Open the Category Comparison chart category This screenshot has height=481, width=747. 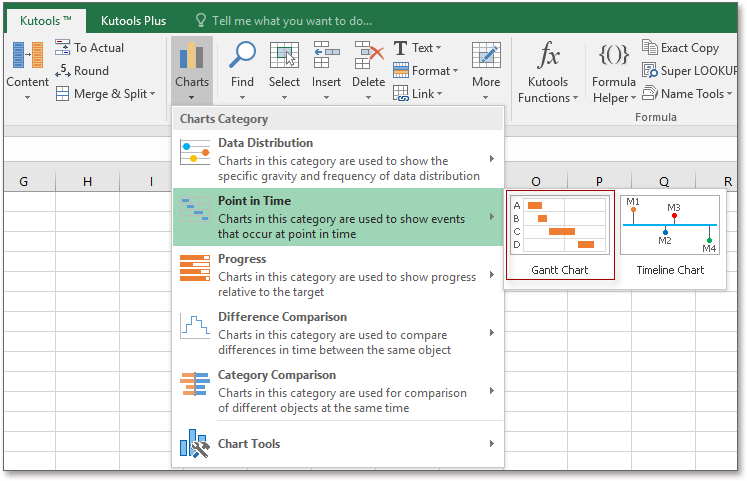coord(338,391)
